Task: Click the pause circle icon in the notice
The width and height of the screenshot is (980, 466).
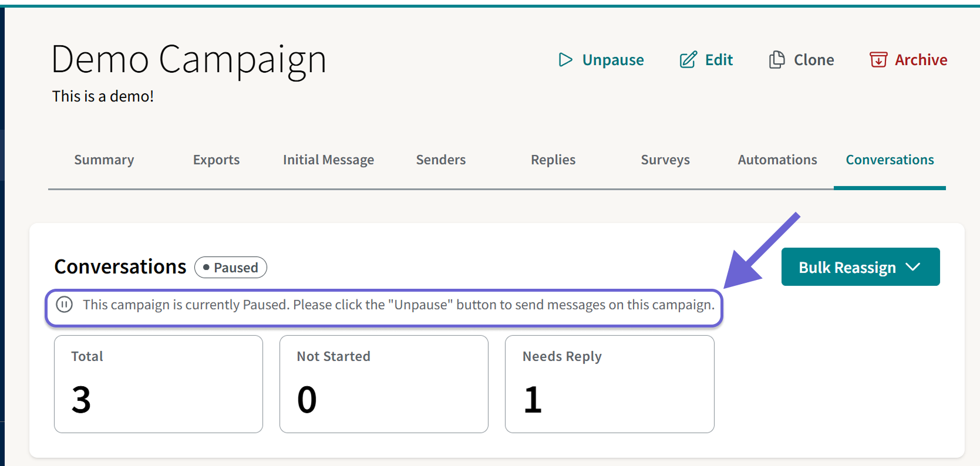Action: tap(64, 305)
